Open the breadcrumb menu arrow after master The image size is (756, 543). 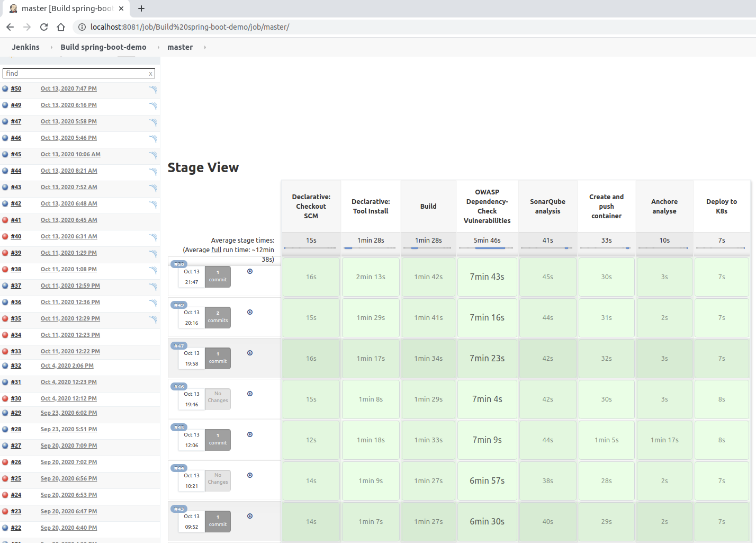(205, 47)
